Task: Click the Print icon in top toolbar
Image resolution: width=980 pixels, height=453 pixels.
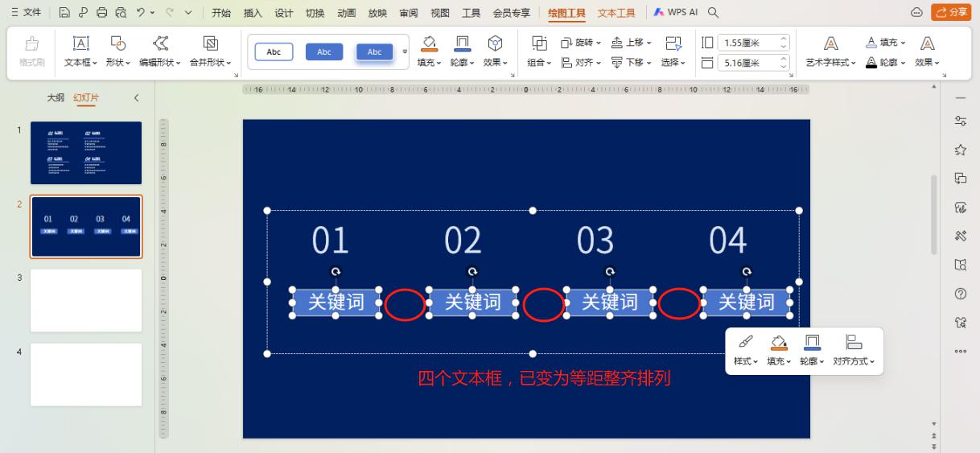Action: click(102, 13)
